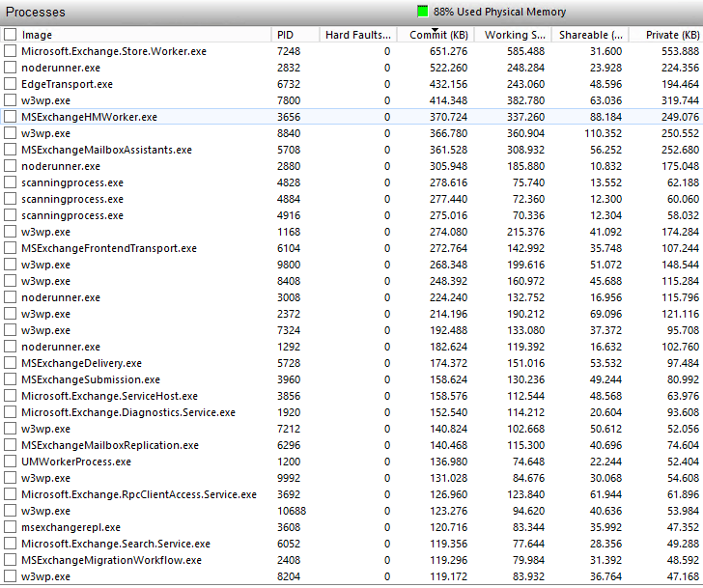Click shareable value 88.184

click(605, 117)
